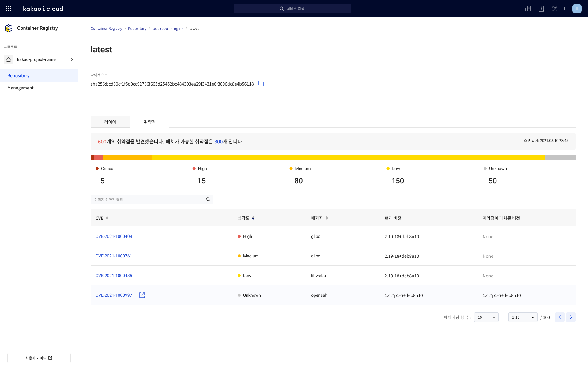
Task: Click the 서비스 검색 search box
Action: (292, 9)
